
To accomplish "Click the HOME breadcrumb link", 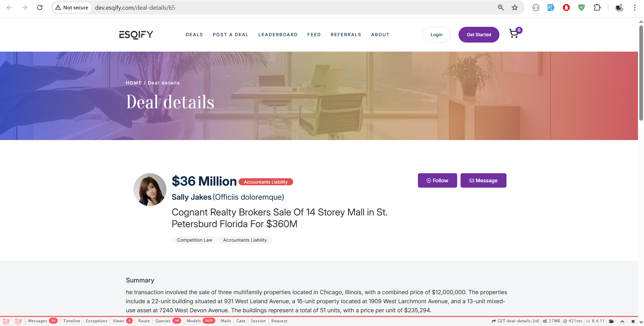I will (x=133, y=83).
